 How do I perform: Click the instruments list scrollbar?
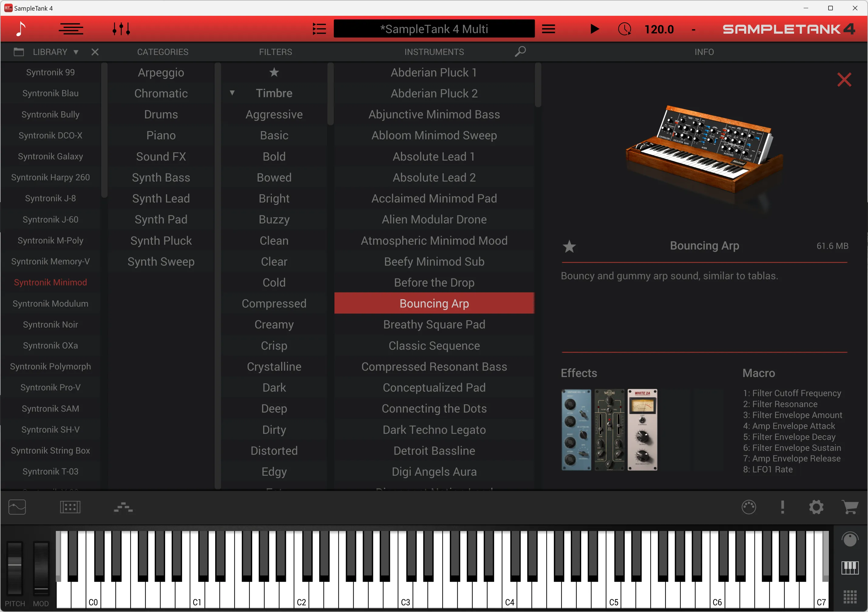pos(538,85)
